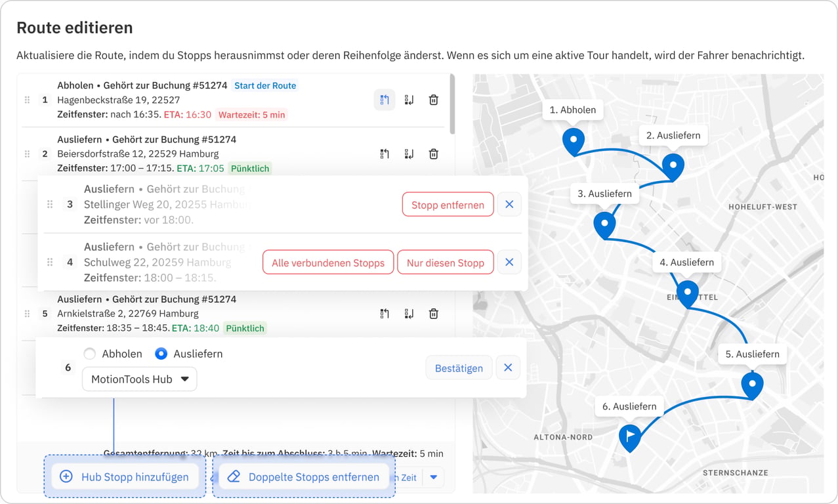This screenshot has width=838, height=504.
Task: Delete stop 5 Arnkielstraße with trash icon
Action: pos(433,314)
